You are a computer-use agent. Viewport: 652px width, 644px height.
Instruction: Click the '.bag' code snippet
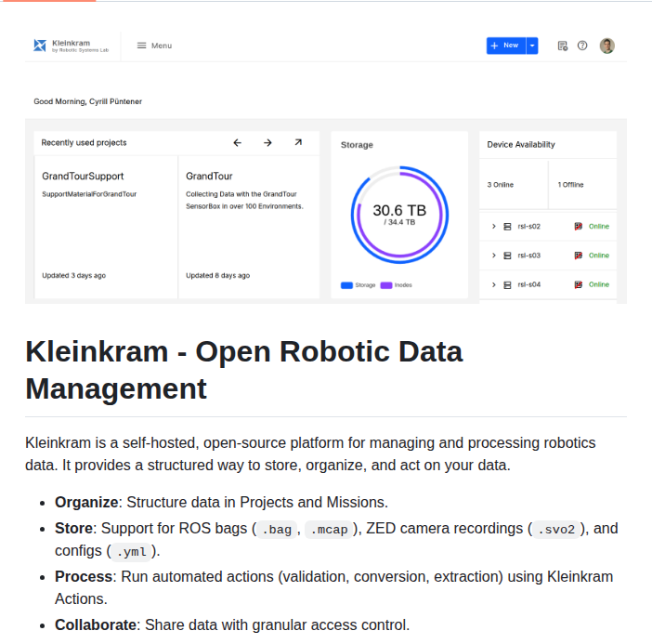click(x=277, y=530)
